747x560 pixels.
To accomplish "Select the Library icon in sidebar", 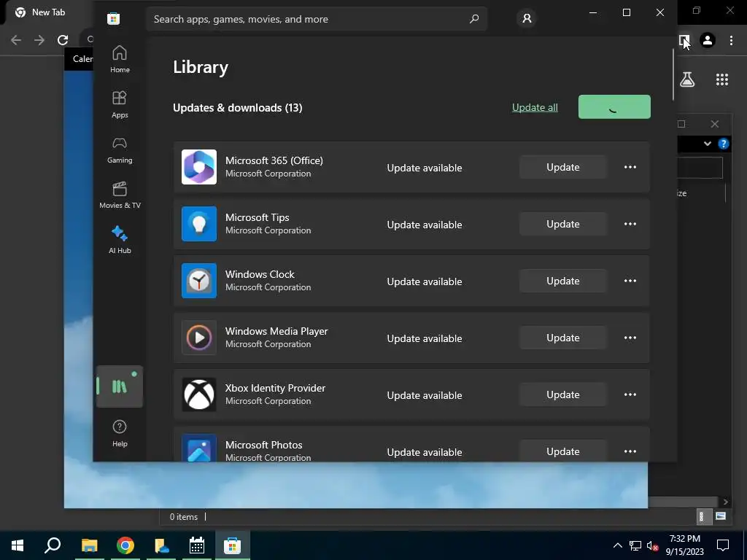I will (120, 386).
